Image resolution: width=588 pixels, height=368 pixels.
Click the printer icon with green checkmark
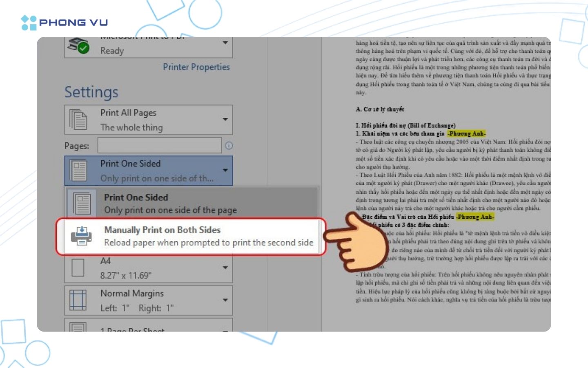click(x=78, y=46)
